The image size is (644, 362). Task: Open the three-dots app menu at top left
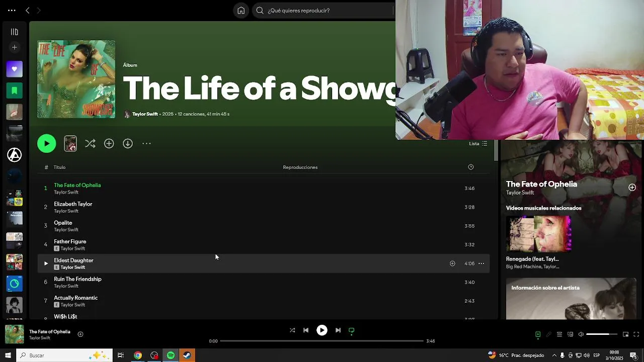click(12, 10)
